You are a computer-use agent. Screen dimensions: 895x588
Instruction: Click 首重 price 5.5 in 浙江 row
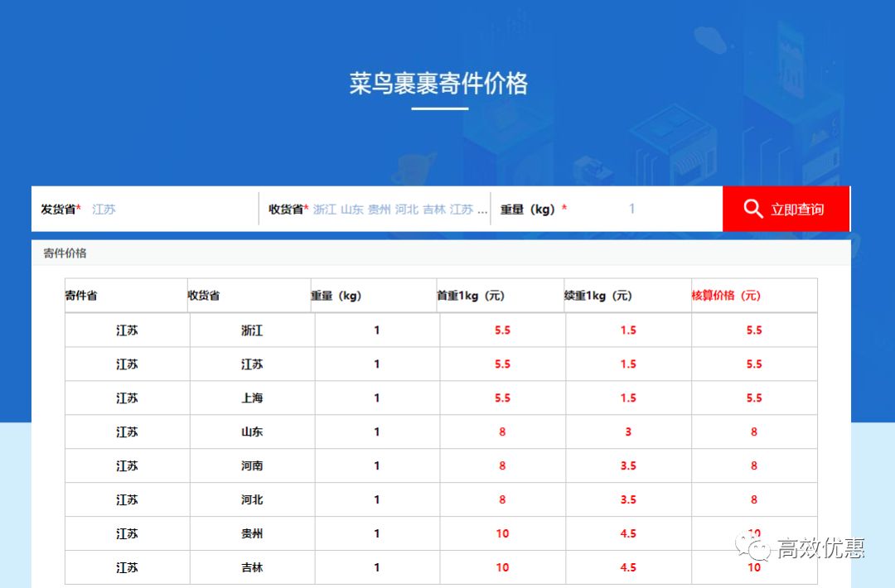(x=502, y=330)
